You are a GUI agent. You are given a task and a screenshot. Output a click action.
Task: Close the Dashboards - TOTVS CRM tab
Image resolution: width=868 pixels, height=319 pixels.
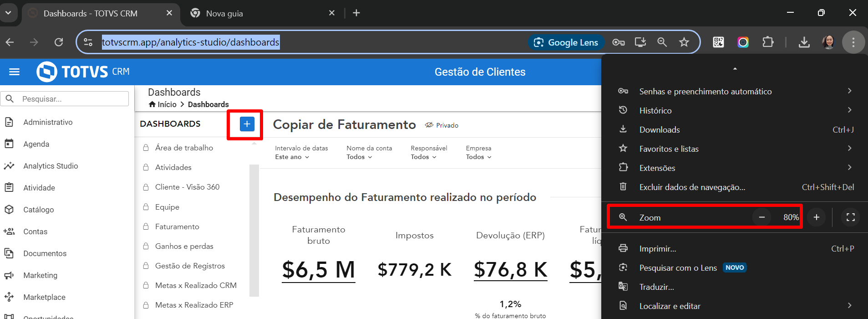pyautogui.click(x=169, y=13)
